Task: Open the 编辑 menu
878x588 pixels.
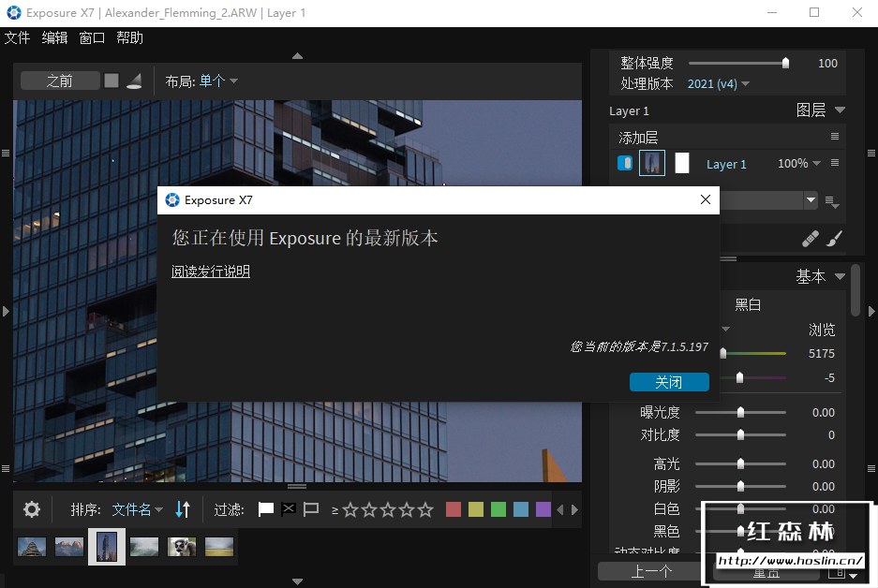Action: click(54, 38)
